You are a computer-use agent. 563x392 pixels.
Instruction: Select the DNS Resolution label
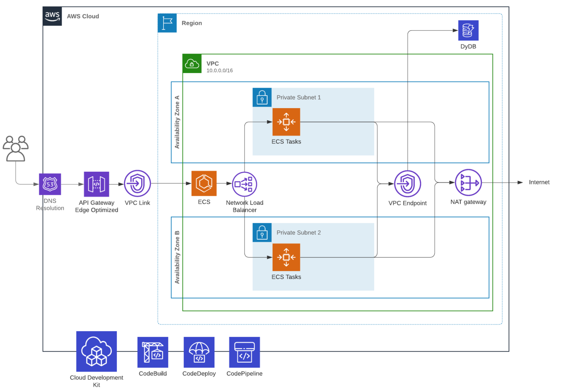tap(50, 205)
